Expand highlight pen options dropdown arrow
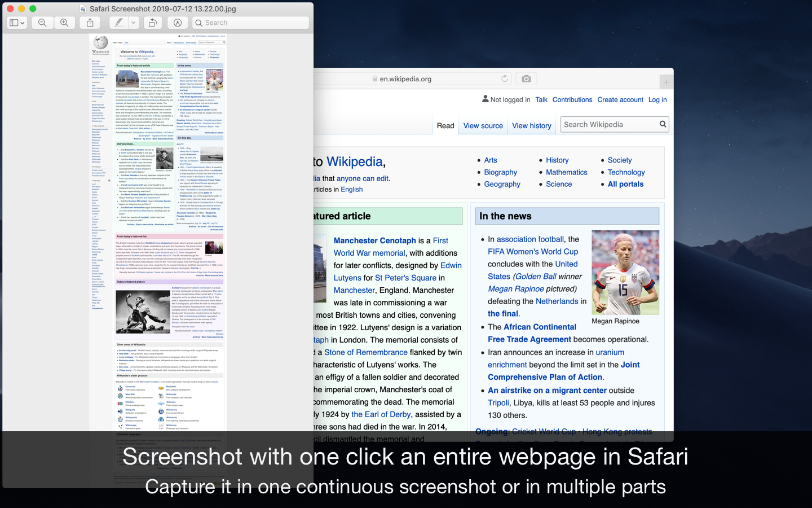812x508 pixels. tap(134, 23)
